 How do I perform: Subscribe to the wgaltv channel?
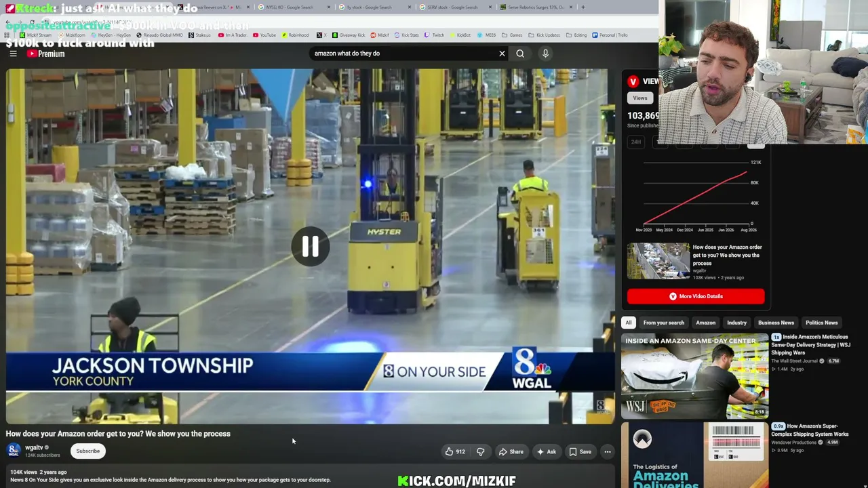tap(88, 451)
